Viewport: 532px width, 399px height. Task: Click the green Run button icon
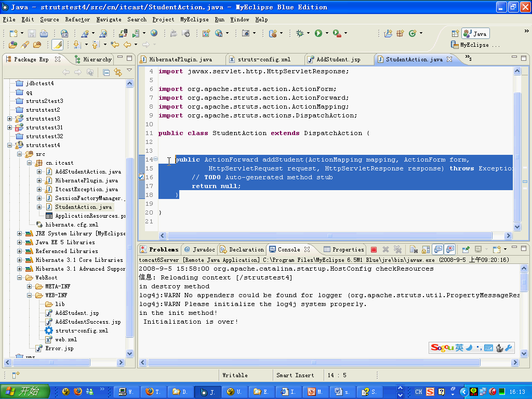(x=318, y=33)
